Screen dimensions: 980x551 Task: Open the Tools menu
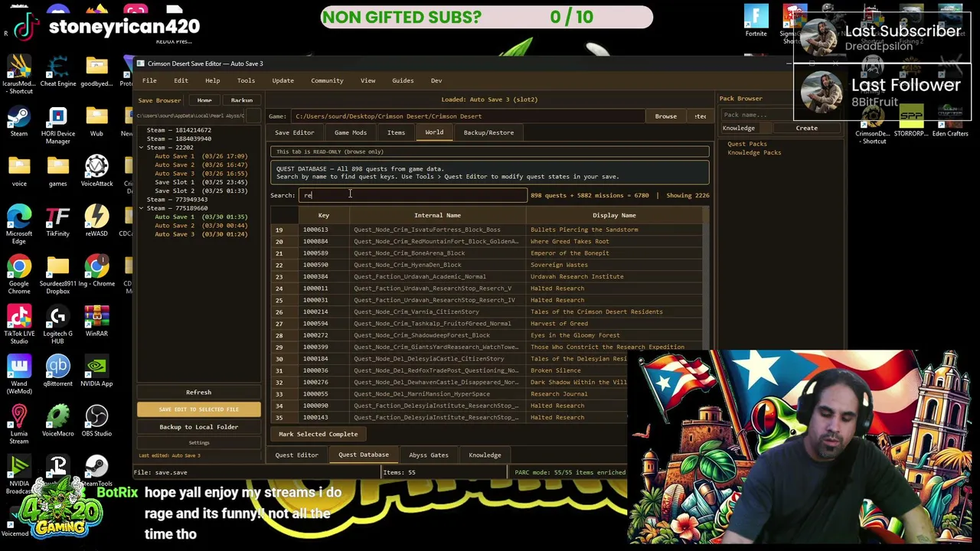246,80
